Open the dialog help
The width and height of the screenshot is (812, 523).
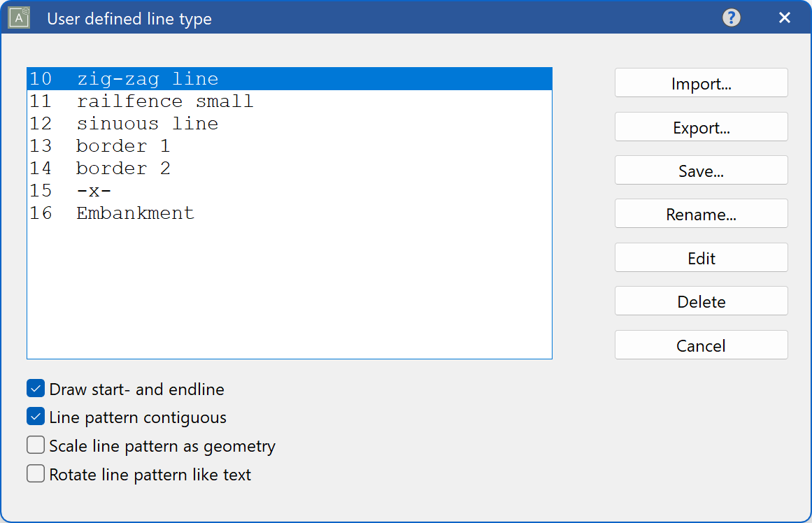tap(731, 17)
